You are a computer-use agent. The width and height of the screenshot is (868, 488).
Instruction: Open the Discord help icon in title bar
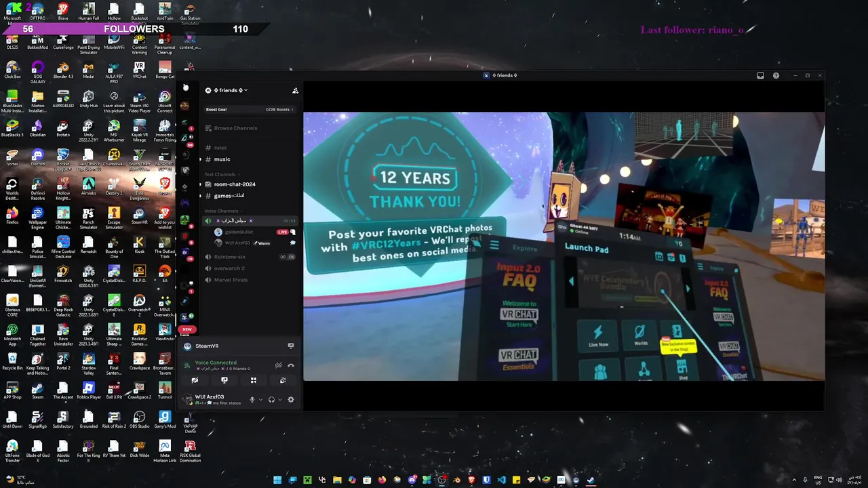point(776,75)
